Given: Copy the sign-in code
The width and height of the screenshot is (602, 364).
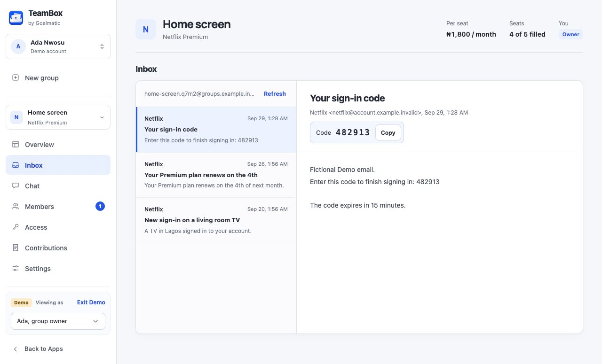Looking at the screenshot, I should coord(388,132).
